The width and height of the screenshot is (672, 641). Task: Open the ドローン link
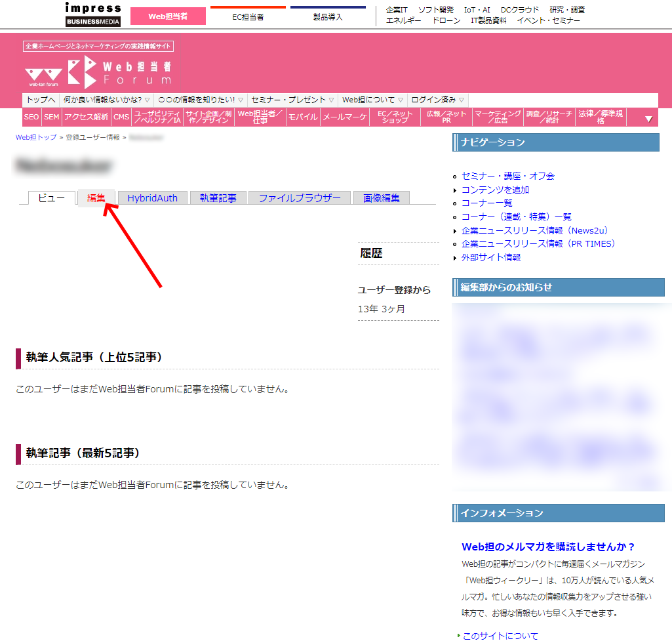[x=446, y=20]
